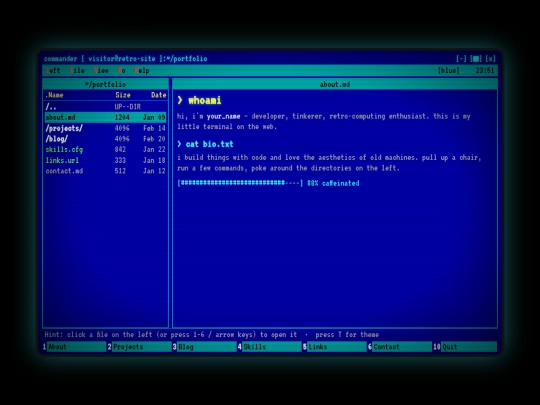Click the bold your_name text
The image size is (540, 405).
[x=223, y=116]
